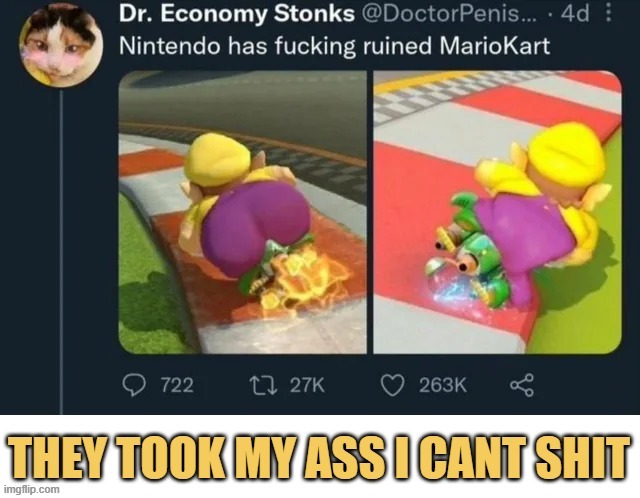Open the cat profile avatar
640x498 pixels.
point(61,44)
